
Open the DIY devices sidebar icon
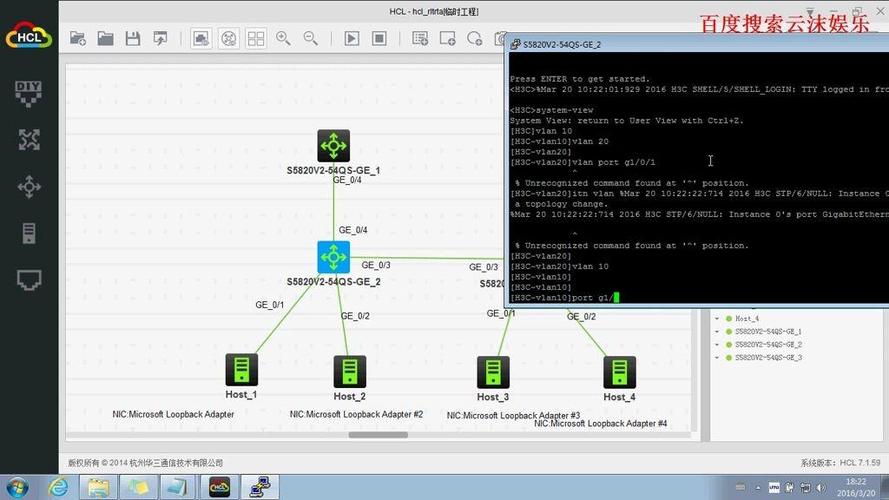click(x=28, y=94)
